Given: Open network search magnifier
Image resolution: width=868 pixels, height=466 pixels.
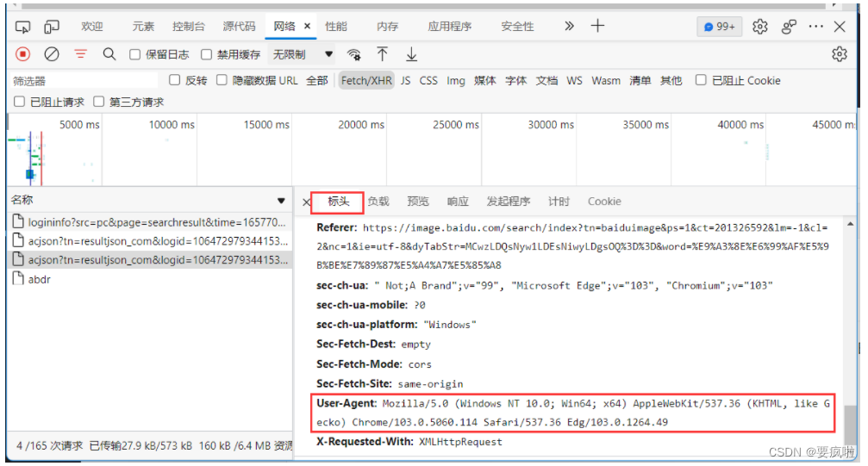Looking at the screenshot, I should point(109,54).
